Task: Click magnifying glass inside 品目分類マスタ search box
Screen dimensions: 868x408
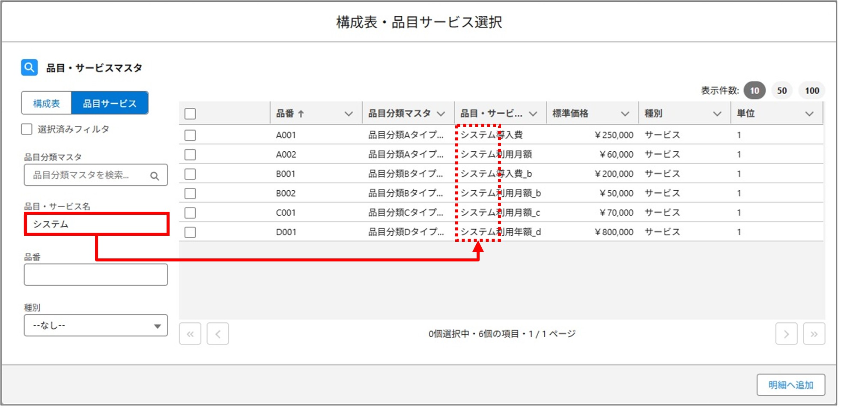Action: (x=155, y=175)
